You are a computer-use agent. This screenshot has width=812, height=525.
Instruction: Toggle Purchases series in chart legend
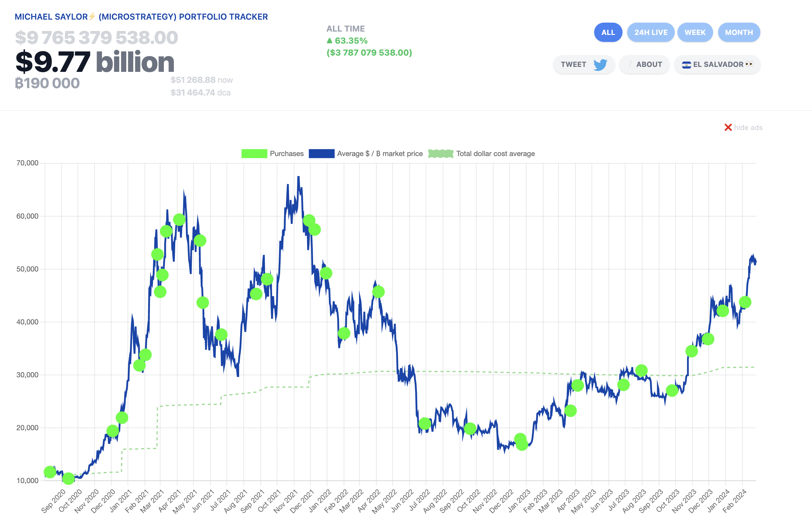[x=286, y=154]
